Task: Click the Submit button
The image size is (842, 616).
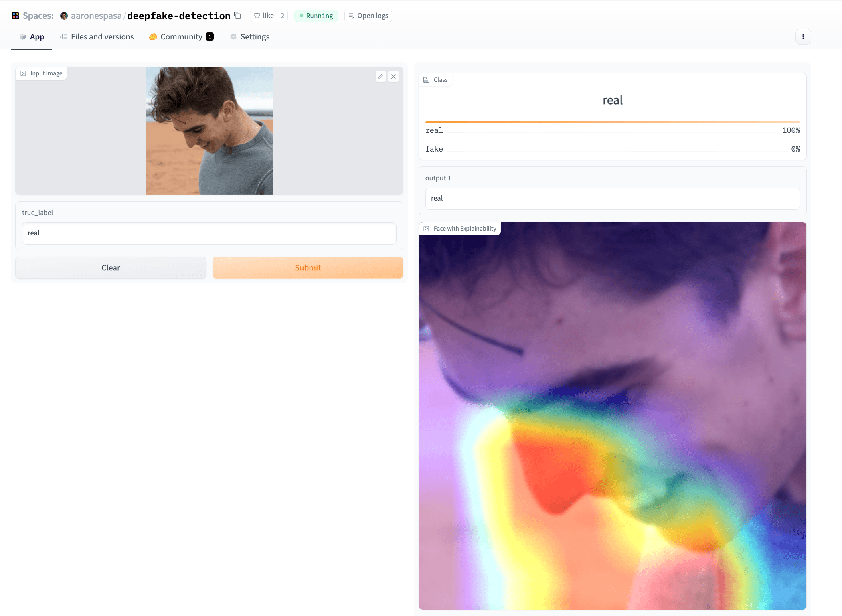Action: pos(308,267)
